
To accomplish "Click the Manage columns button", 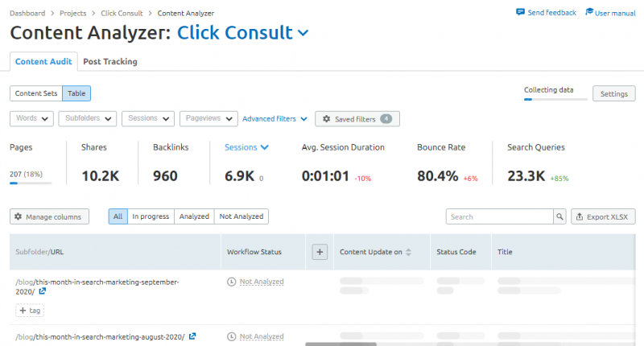I will [49, 216].
